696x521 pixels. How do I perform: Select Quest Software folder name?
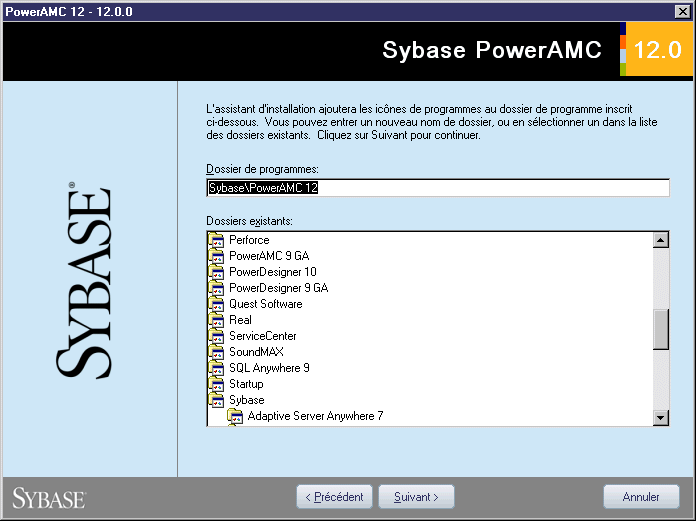265,304
